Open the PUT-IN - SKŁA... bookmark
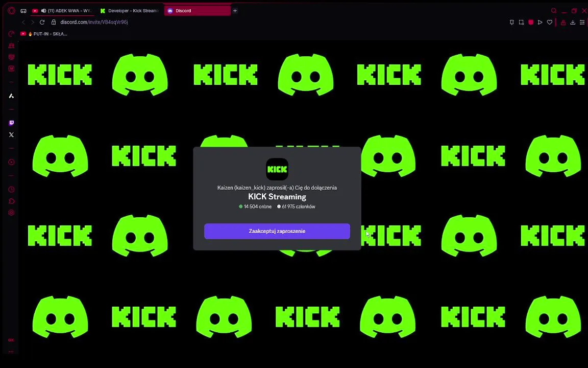The height and width of the screenshot is (368, 588). (x=44, y=34)
